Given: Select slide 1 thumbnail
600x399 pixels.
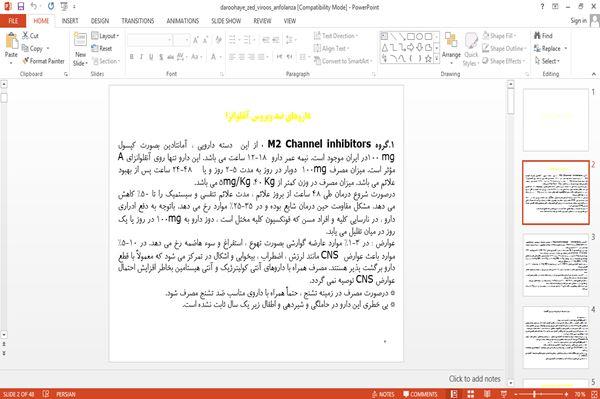Looking at the screenshot, I should pyautogui.click(x=556, y=120).
